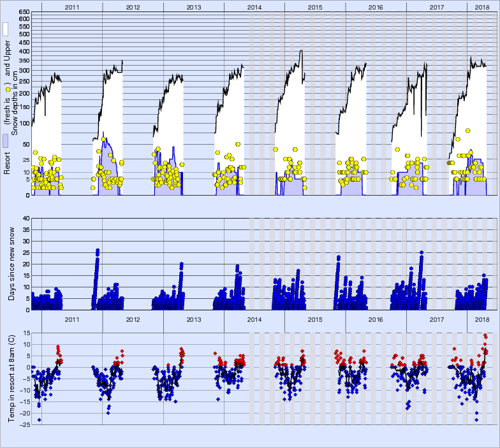Select the 2011 year label at chart top
This screenshot has width=500, height=448.
[71, 7]
